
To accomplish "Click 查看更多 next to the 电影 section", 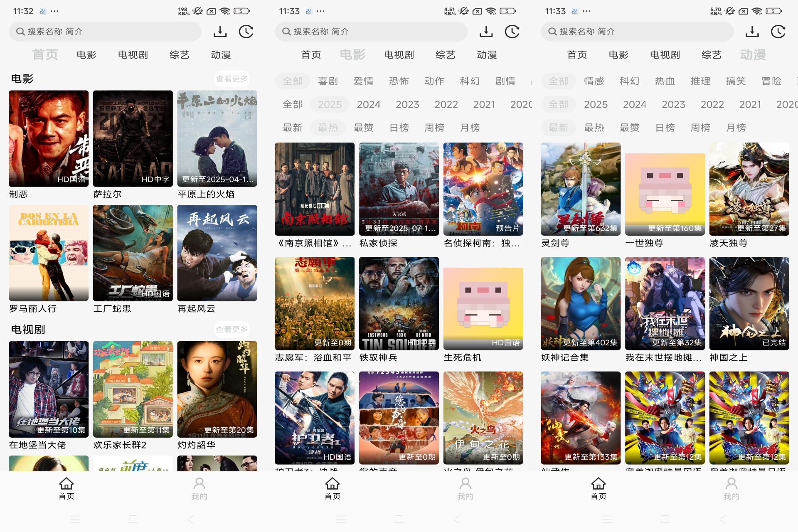I will (232, 79).
